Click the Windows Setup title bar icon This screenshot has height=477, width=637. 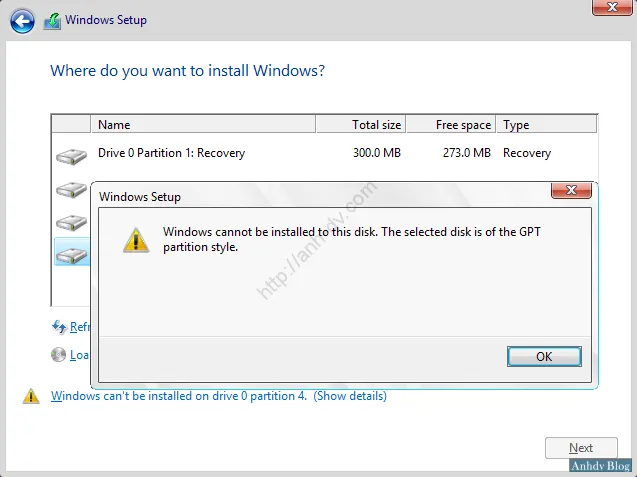coord(52,20)
